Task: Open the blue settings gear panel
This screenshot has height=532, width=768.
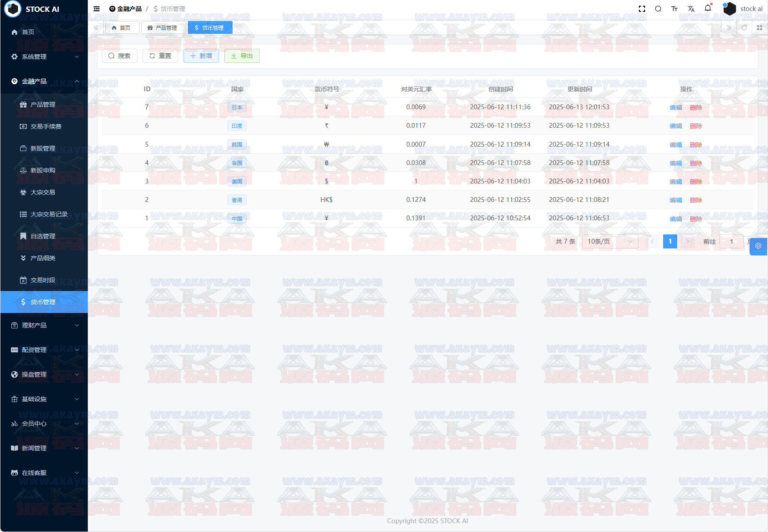Action: pyautogui.click(x=758, y=246)
